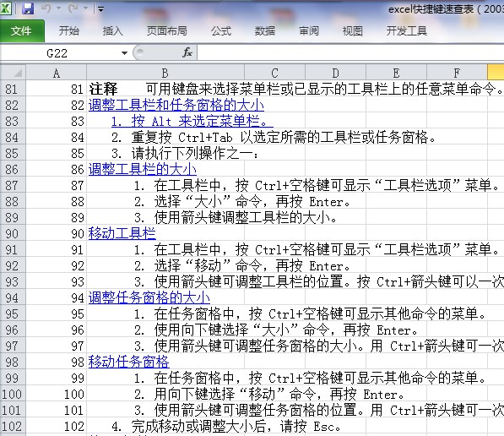Select row 90 header

click(x=12, y=233)
